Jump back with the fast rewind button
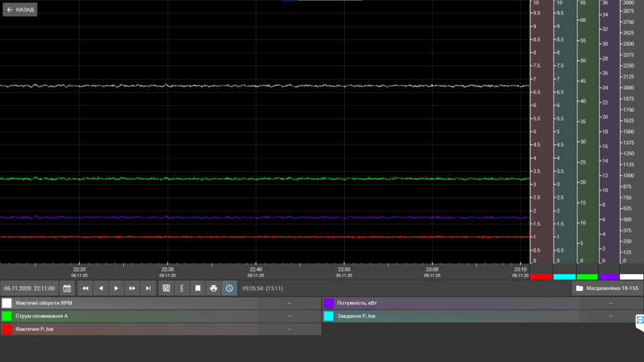The image size is (644, 362). click(x=85, y=288)
